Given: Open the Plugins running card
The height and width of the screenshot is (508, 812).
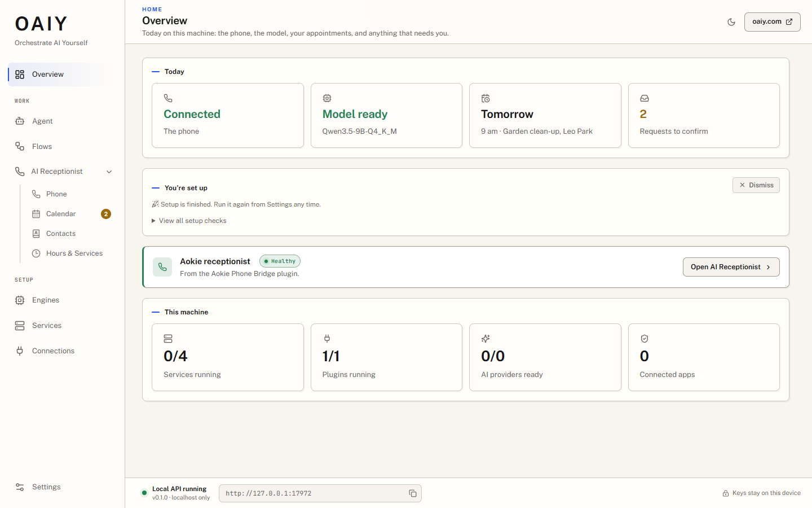Looking at the screenshot, I should click(x=386, y=357).
